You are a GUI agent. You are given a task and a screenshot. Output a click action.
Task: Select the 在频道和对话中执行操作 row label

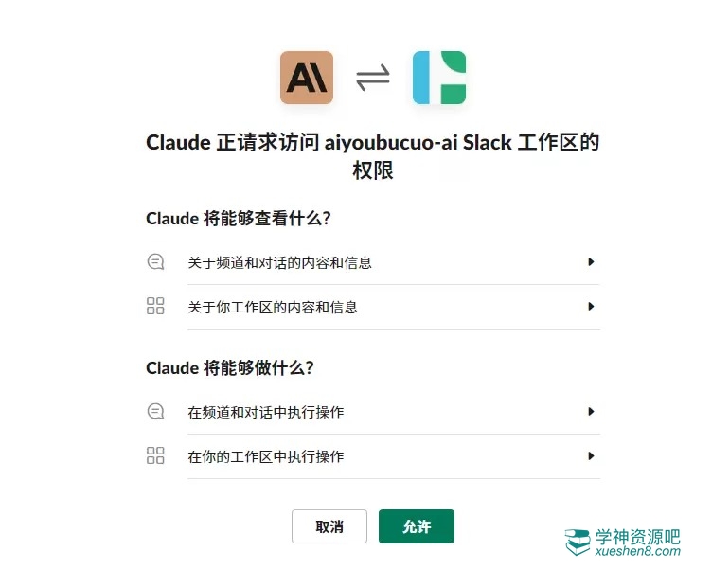click(266, 412)
